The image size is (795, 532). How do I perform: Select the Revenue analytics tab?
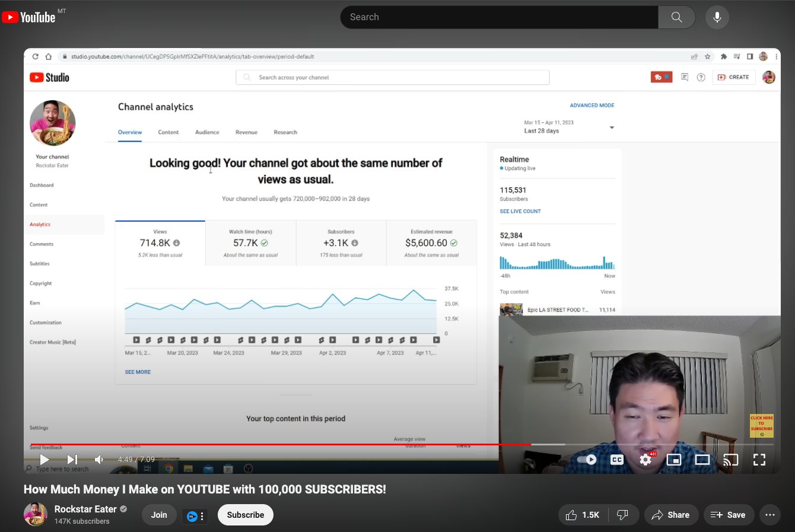pos(246,132)
